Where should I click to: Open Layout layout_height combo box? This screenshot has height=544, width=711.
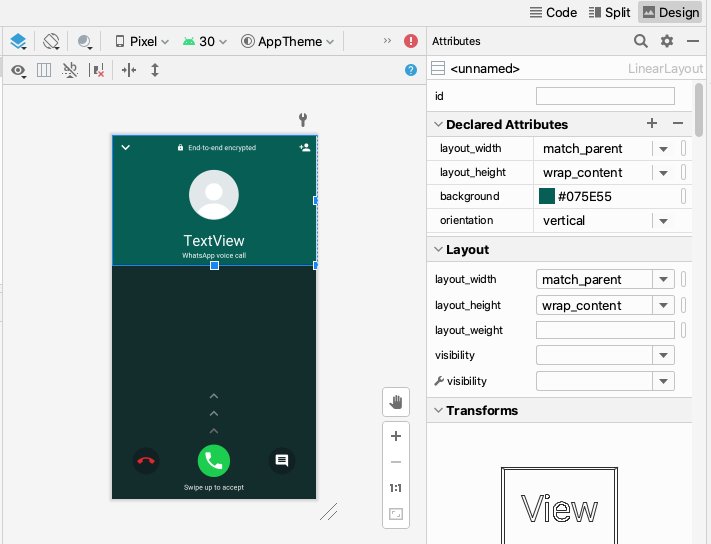pyautogui.click(x=605, y=305)
